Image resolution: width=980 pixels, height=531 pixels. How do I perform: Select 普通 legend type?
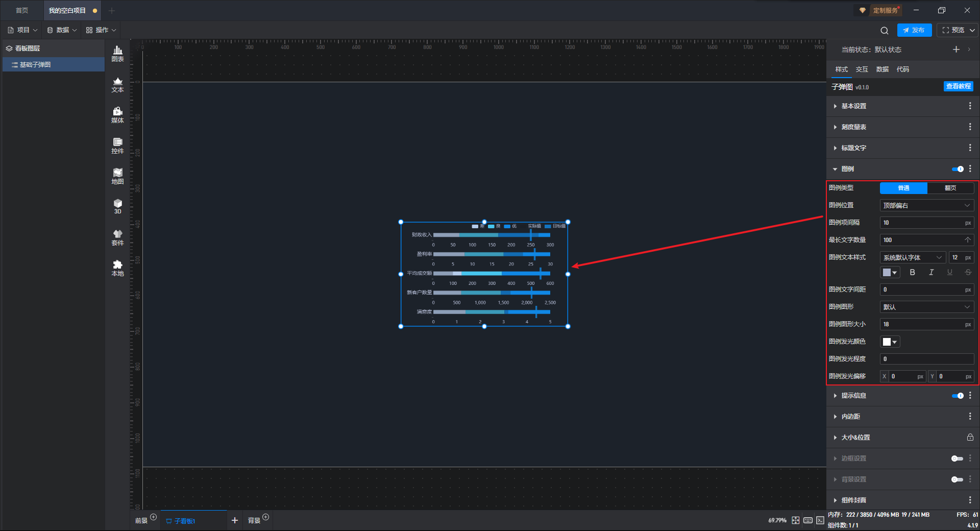(x=903, y=188)
